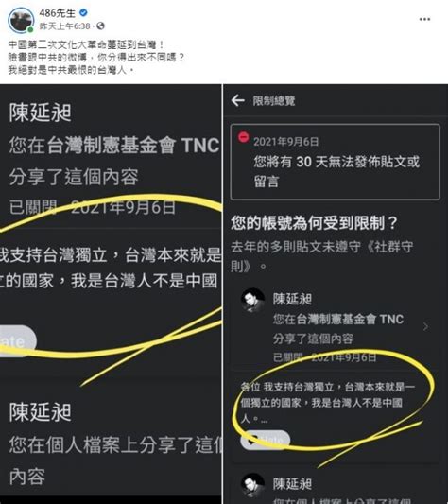Click the Hate label in the left screenshot

[x=16, y=341]
